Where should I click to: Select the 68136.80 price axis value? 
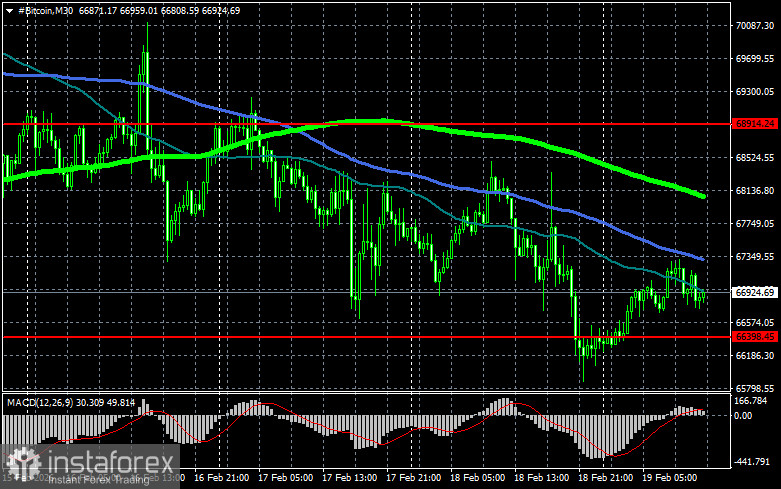(x=755, y=191)
